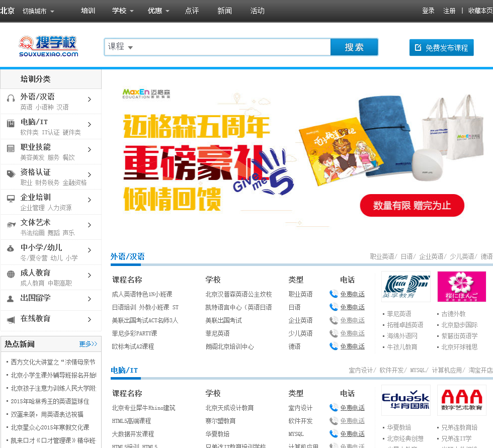Click the globe icon beside 成人教育
The width and height of the screenshot is (493, 448).
tap(11, 274)
